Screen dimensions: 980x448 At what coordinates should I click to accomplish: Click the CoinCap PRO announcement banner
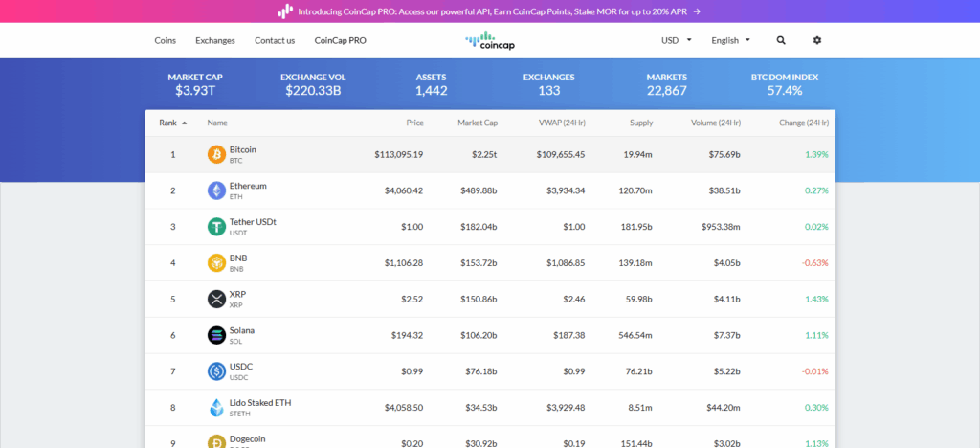coord(490,11)
